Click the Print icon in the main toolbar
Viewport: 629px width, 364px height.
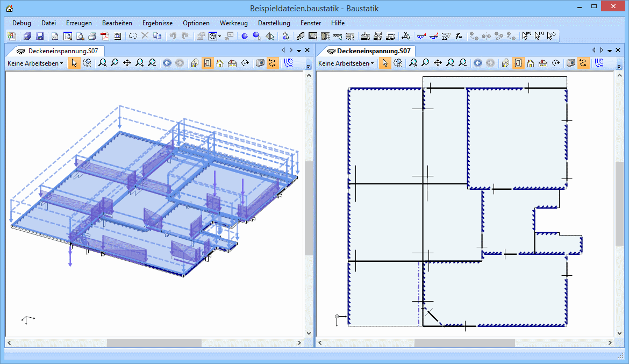point(92,36)
